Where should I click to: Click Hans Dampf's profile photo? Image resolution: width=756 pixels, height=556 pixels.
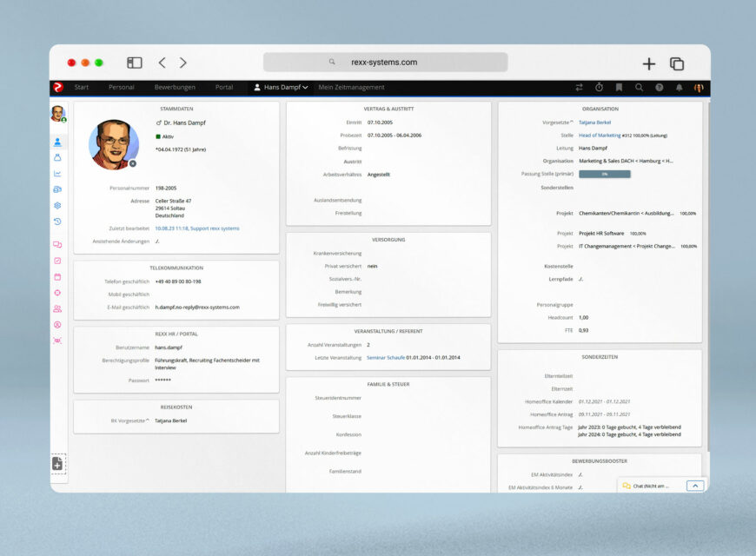click(x=113, y=144)
